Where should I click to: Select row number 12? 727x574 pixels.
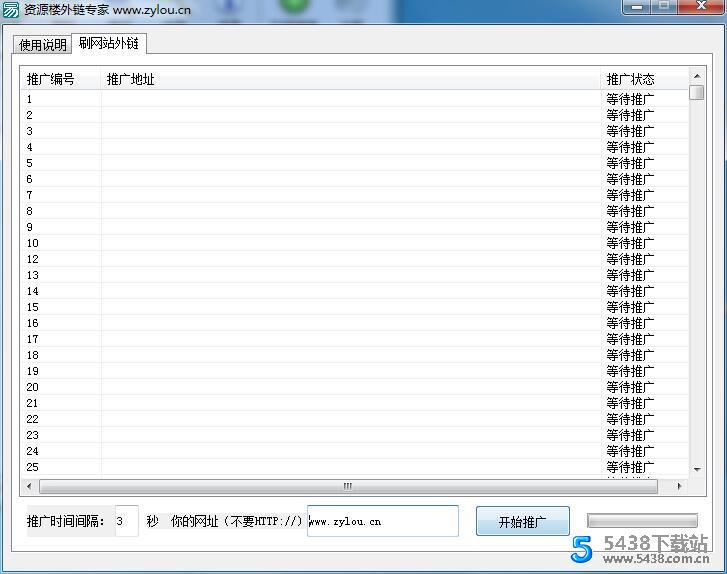tap(355, 259)
